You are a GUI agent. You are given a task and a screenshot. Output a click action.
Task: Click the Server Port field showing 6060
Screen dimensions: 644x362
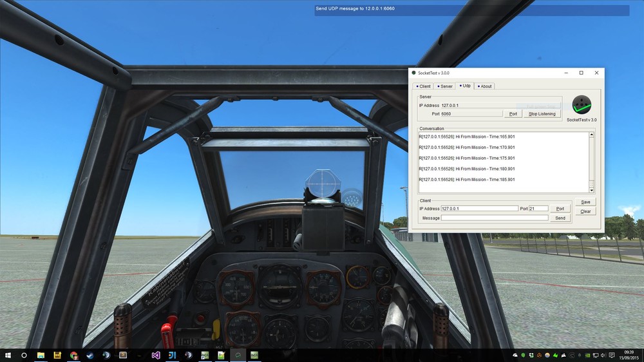[x=471, y=114]
